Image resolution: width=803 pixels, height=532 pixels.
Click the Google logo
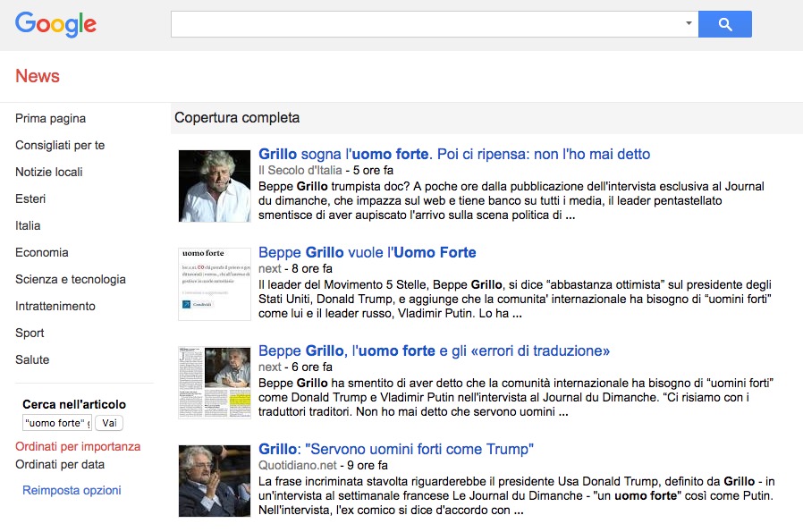(55, 24)
